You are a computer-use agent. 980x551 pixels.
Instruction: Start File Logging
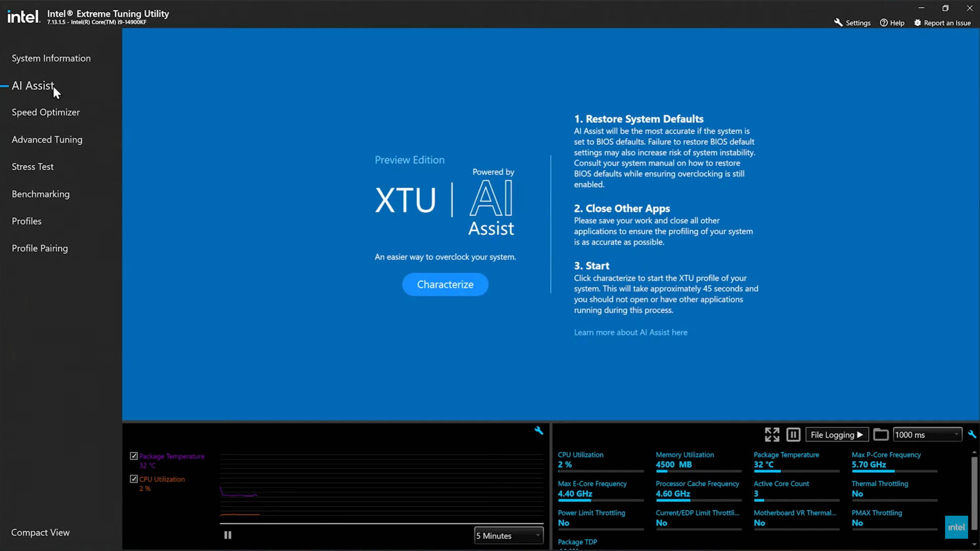pyautogui.click(x=837, y=435)
